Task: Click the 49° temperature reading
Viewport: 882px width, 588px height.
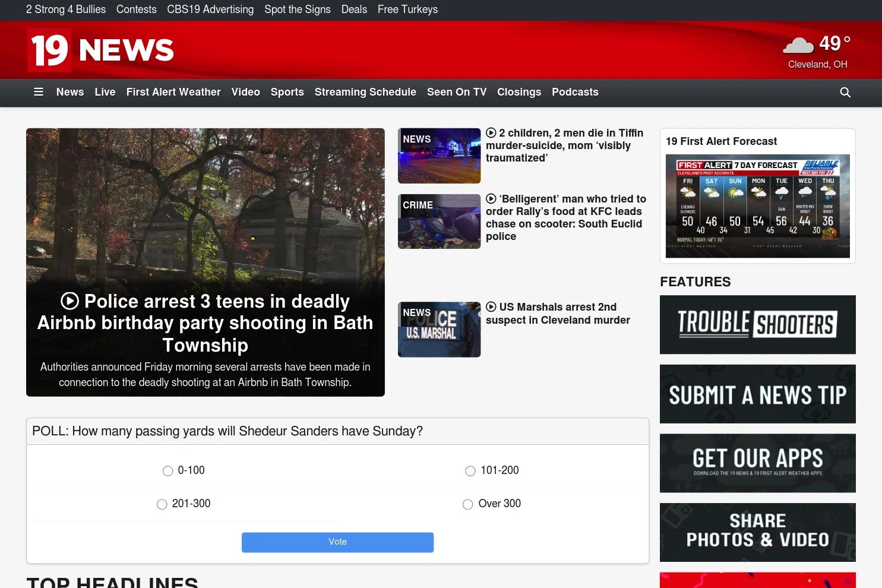Action: tap(835, 43)
